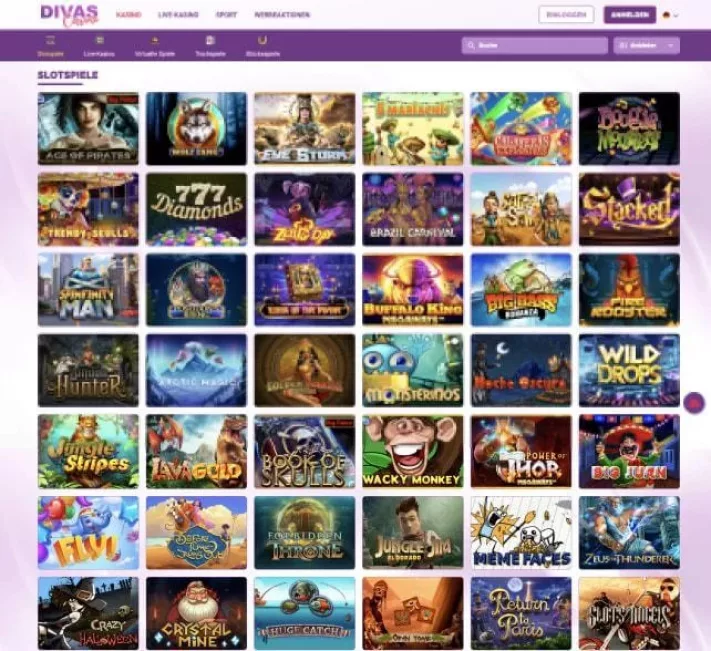The height and width of the screenshot is (651, 711).
Task: Open the Glücksspiele horseshoe icon
Action: point(263,40)
